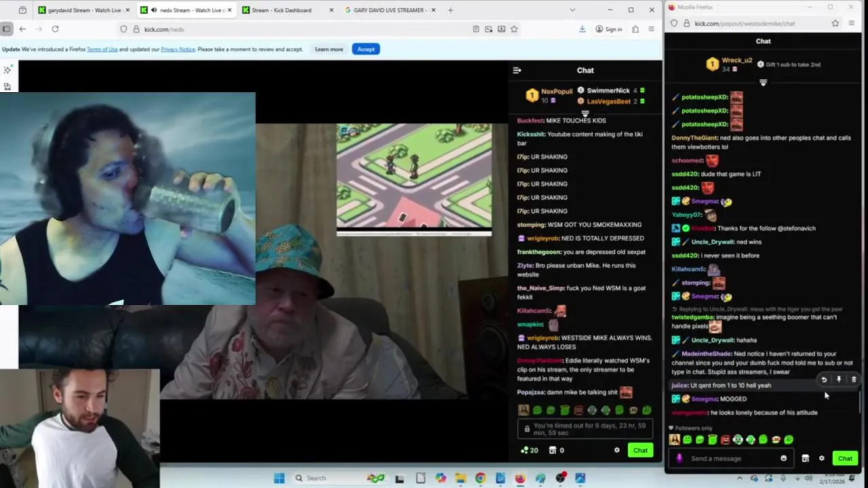The height and width of the screenshot is (488, 868).
Task: Open Firefox from the taskbar
Action: click(x=520, y=478)
